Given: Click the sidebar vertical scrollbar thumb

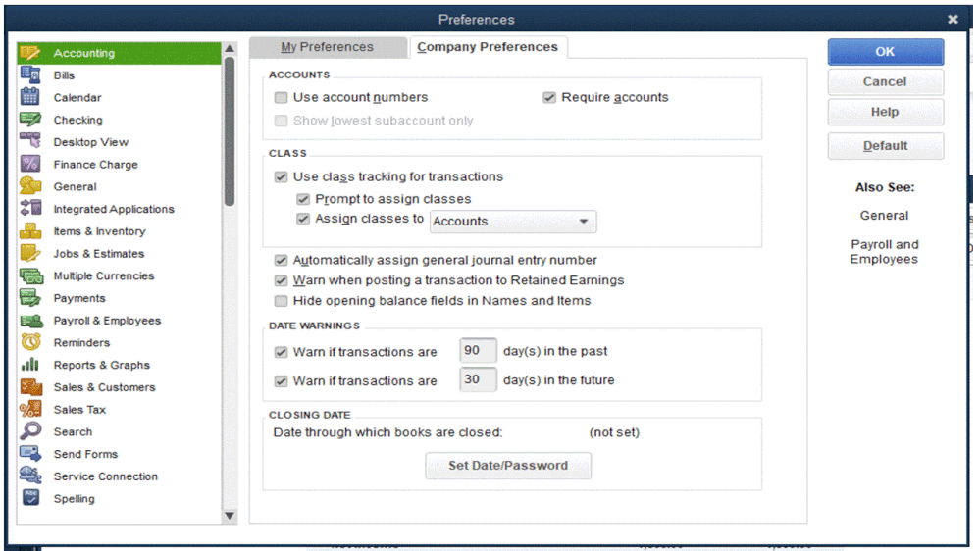Looking at the screenshot, I should pyautogui.click(x=230, y=131).
